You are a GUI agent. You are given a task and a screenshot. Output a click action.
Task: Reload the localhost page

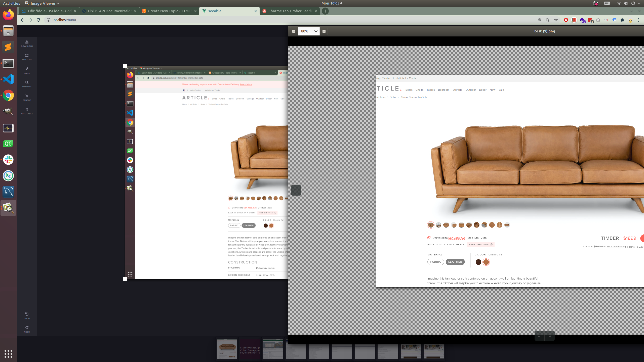[x=38, y=20]
